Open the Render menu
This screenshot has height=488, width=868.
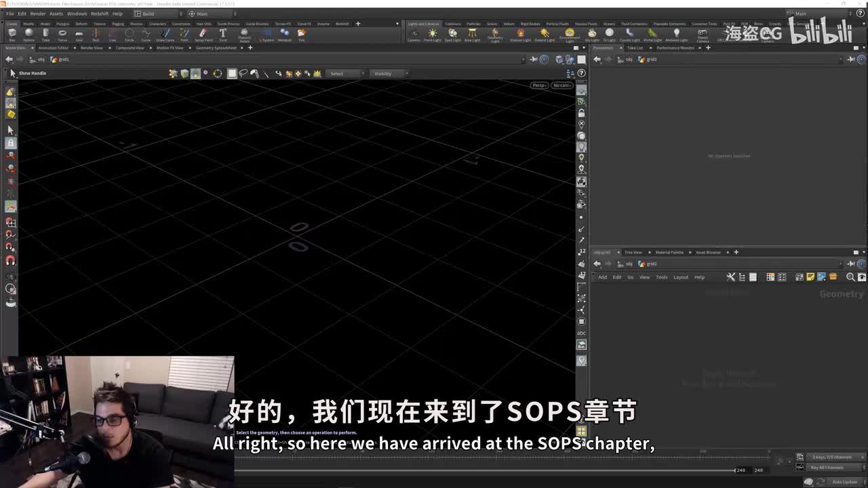click(38, 14)
